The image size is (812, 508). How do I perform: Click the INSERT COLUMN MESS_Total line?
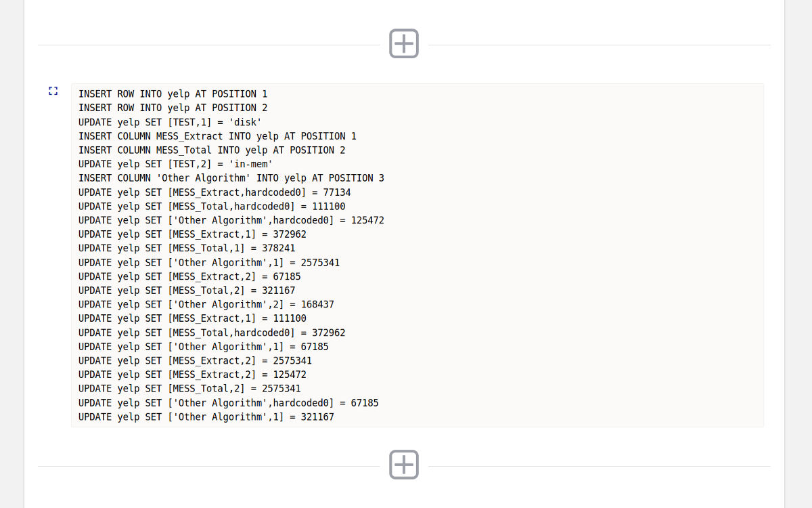212,150
